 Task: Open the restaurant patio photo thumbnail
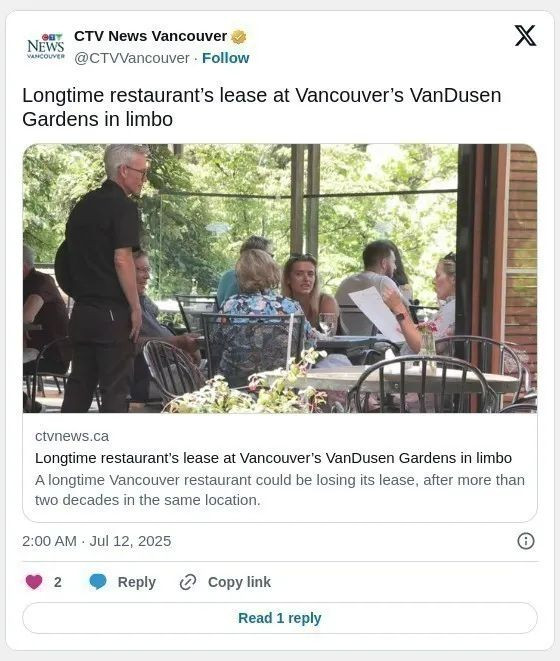click(x=280, y=278)
